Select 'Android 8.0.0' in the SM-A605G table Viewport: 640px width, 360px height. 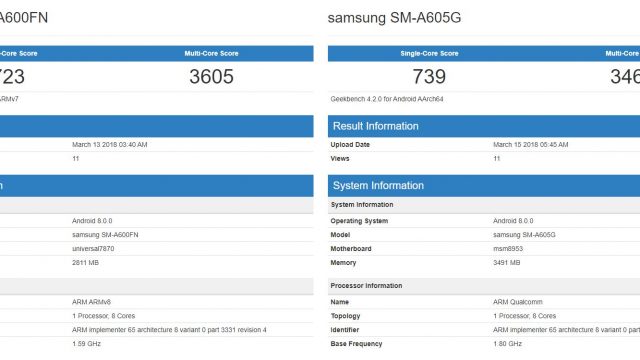pyautogui.click(x=513, y=221)
